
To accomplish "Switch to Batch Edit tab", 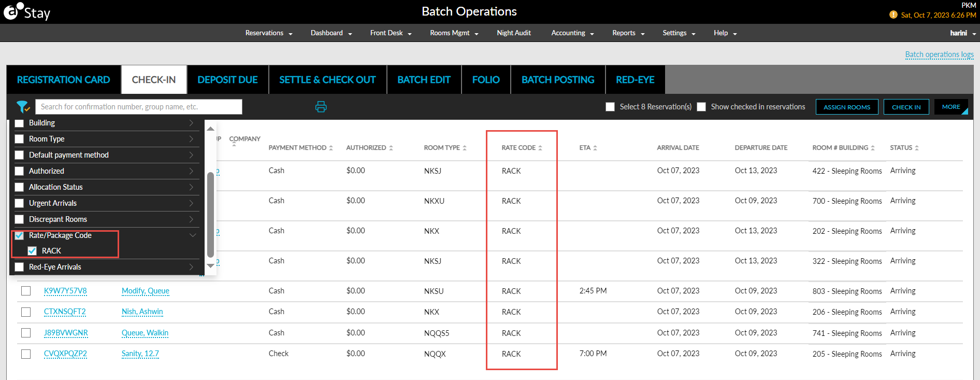I will 424,80.
